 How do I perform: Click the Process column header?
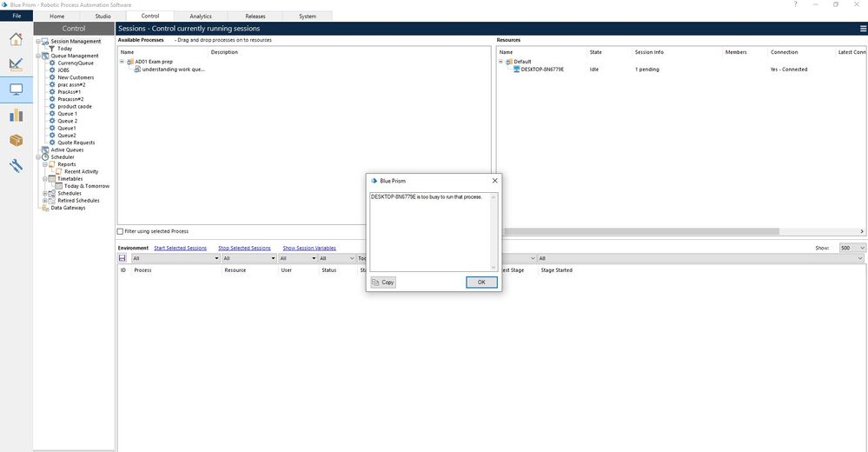click(142, 270)
